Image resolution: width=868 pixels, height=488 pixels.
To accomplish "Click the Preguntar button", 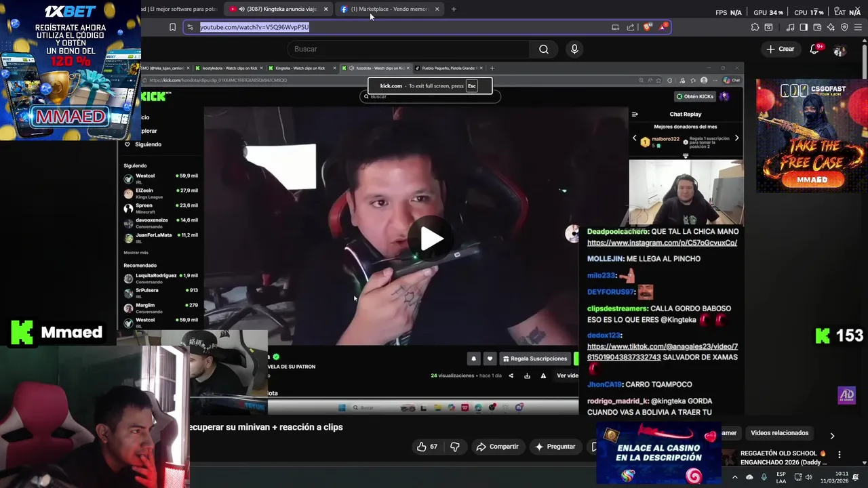I will click(x=555, y=447).
